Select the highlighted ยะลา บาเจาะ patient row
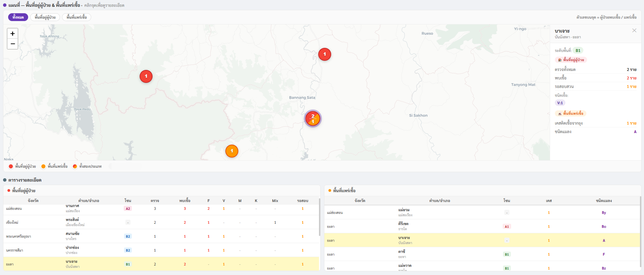644x275 pixels. (161, 264)
